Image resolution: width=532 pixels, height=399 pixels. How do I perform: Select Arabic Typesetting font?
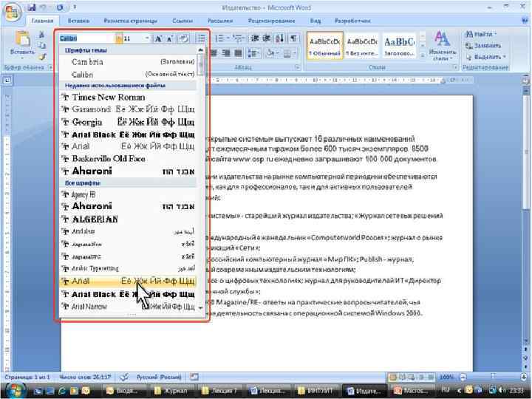129,268
